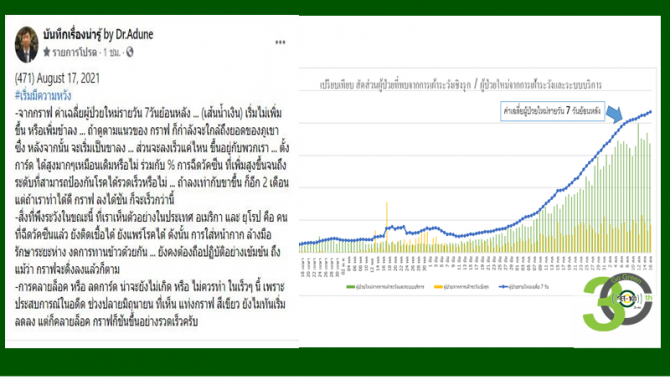Click the globe public audience icon
Screen dimensions: 670x378
129,52
